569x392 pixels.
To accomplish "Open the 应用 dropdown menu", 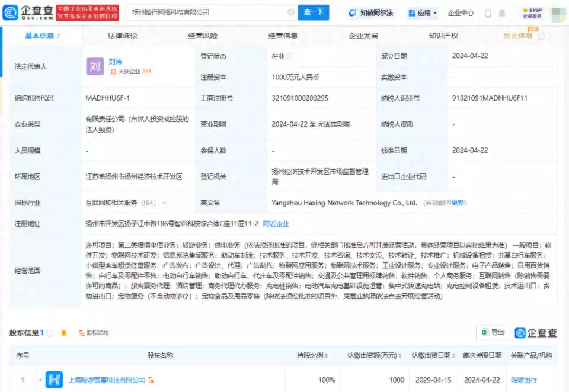I will click(x=423, y=13).
